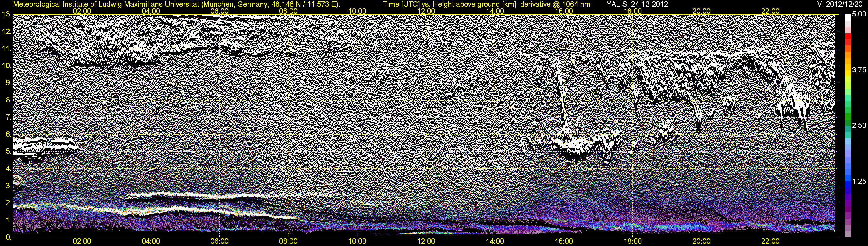Click the 12 km label on the height axis
Viewport: 868px width, 246px height.
[6, 32]
